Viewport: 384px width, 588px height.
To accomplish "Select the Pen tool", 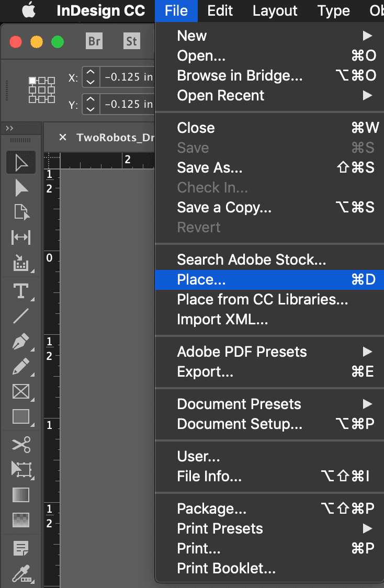I will tap(21, 343).
